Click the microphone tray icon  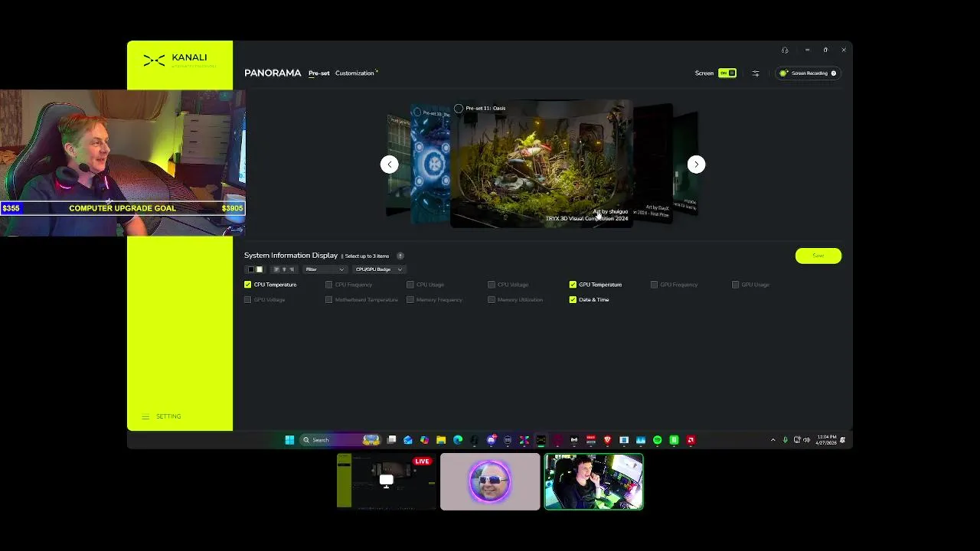point(786,440)
